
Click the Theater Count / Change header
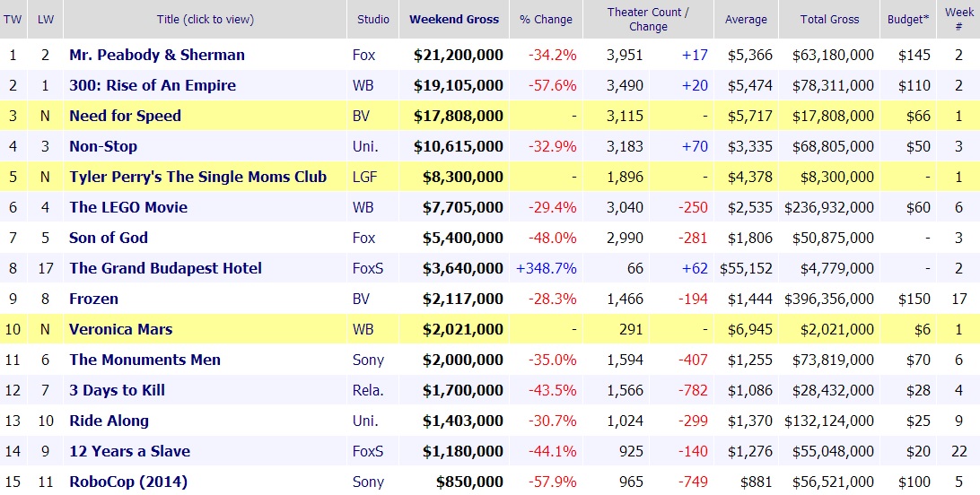click(x=648, y=19)
